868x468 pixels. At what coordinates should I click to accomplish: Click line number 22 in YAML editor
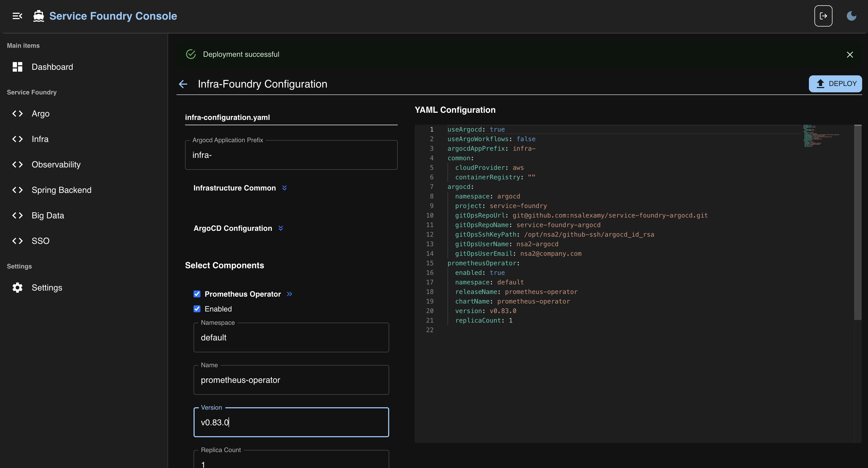tap(429, 330)
